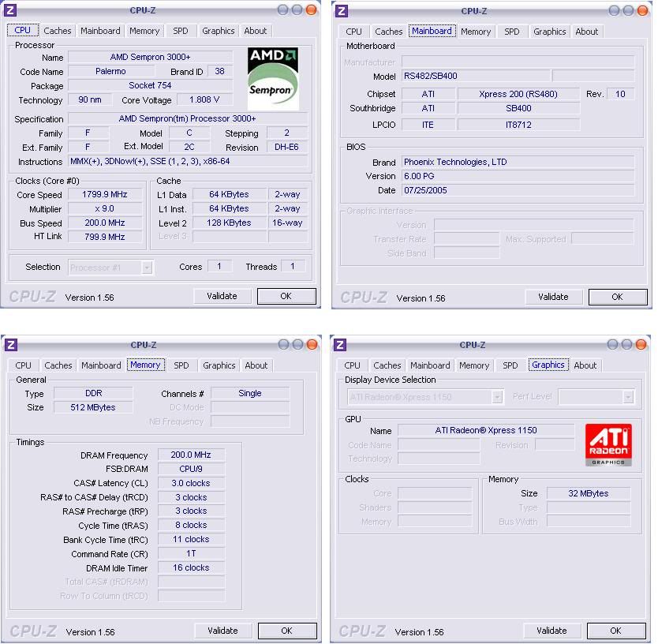Click the AMD Sempron logo image
Image resolution: width=658 pixels, height=644 pixels.
point(273,78)
